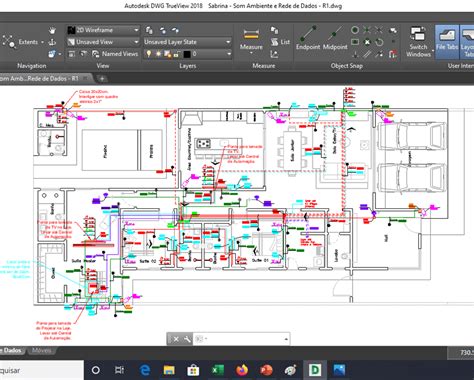Image resolution: width=474 pixels, height=380 pixels.
Task: Toggle Perpendicular object snap icon
Action: [355, 54]
